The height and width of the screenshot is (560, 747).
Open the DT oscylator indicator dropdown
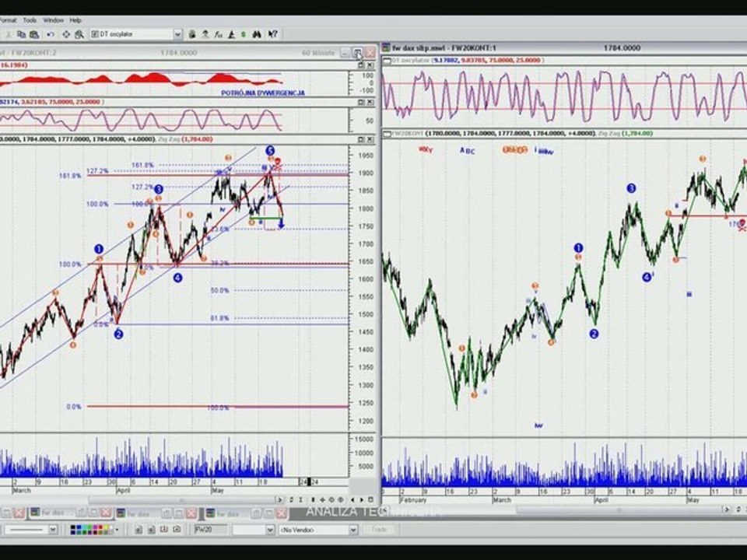(177, 34)
